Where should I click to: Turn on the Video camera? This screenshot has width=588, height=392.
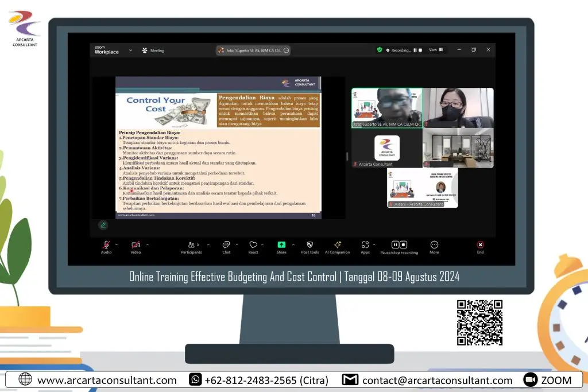pyautogui.click(x=136, y=245)
